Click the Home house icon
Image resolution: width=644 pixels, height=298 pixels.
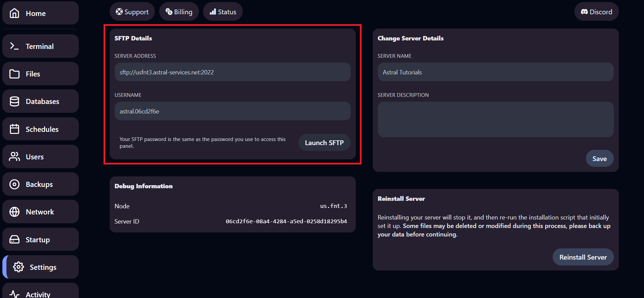click(14, 13)
